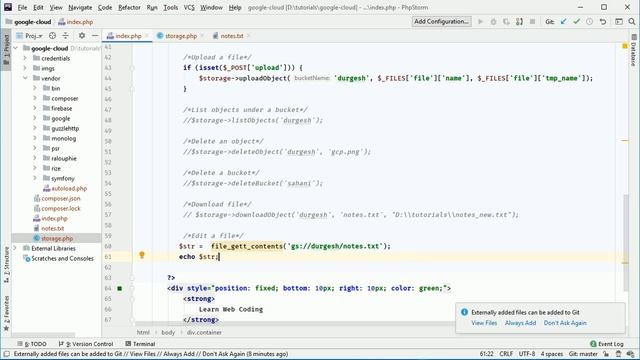The width and height of the screenshot is (640, 360).
Task: Open the Structure side tool window
Action: pos(6,265)
